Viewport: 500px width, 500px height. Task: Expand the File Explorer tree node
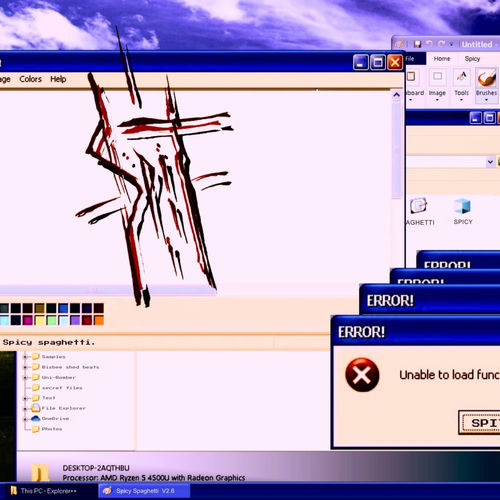(25, 408)
